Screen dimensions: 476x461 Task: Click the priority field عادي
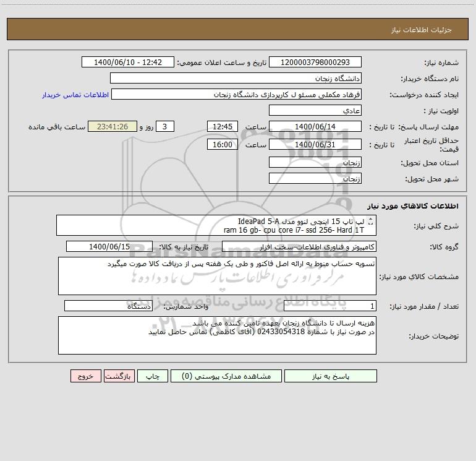click(315, 110)
